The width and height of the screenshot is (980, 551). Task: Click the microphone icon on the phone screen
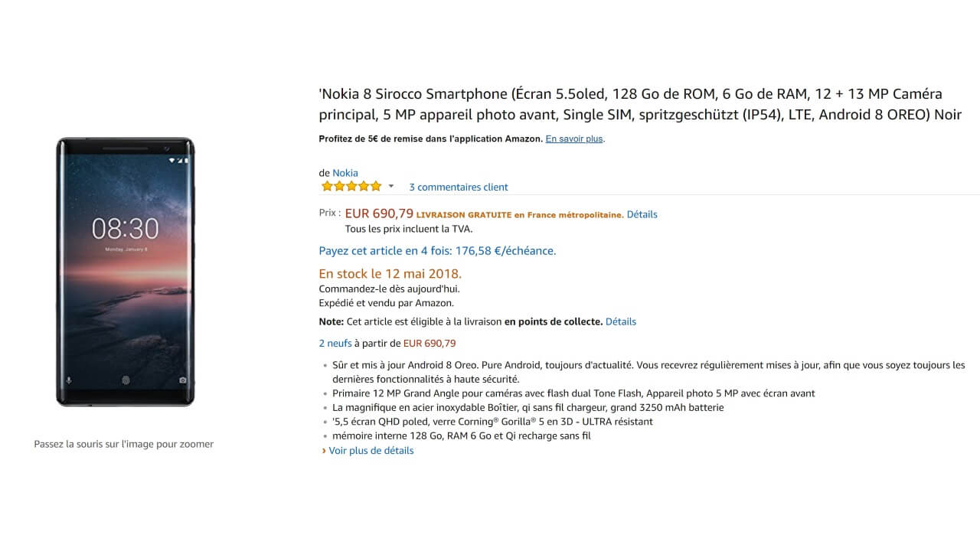click(x=68, y=380)
